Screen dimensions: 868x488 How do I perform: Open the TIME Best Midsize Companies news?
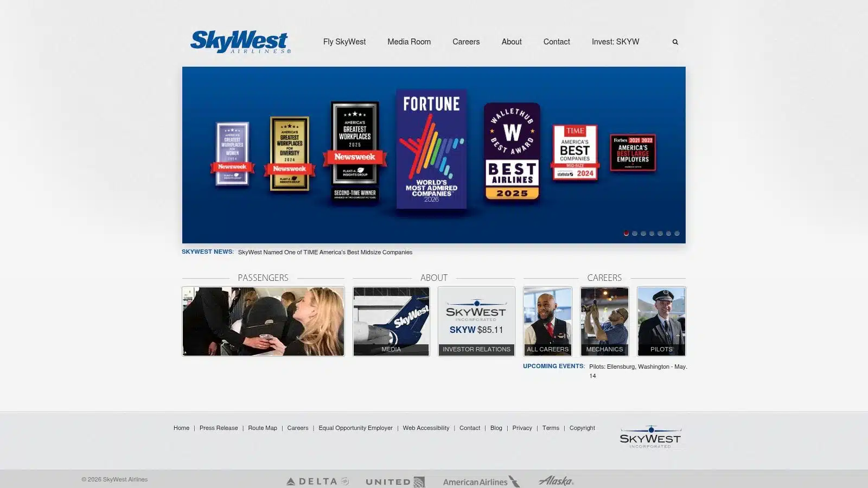coord(325,252)
